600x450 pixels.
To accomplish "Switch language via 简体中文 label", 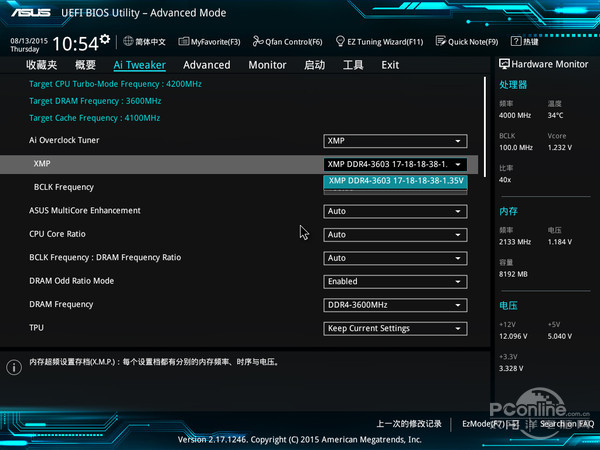I will (150, 42).
